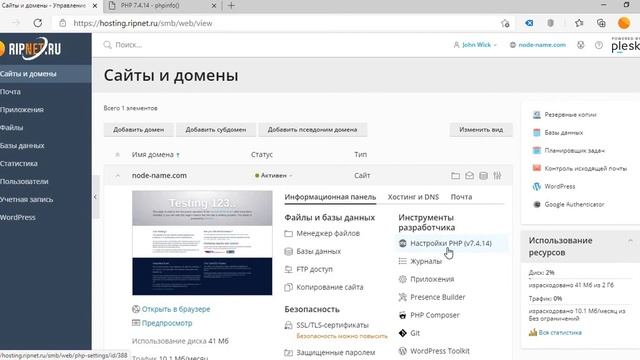The height and width of the screenshot is (360, 640).
Task: Open Базы данных in the right panel
Action: pos(564,133)
